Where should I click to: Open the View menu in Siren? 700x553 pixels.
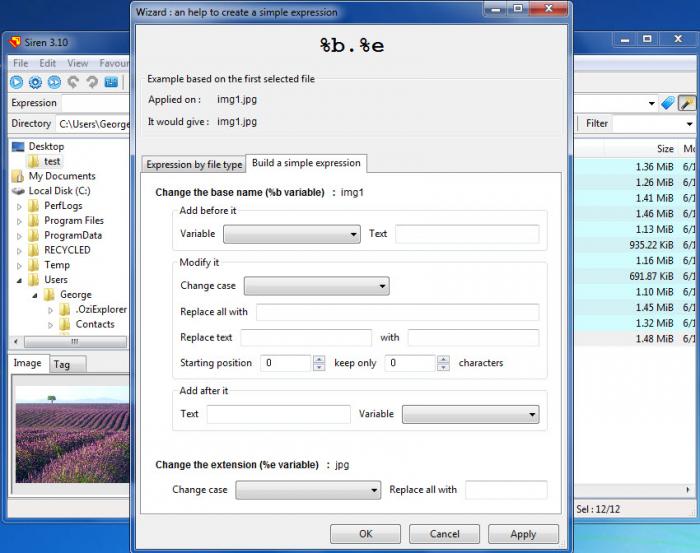[78, 63]
